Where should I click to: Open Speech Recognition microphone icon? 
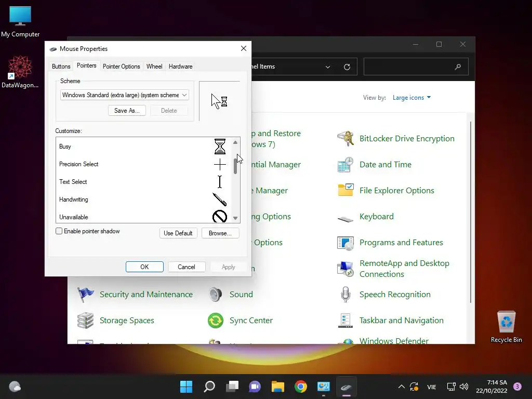345,295
